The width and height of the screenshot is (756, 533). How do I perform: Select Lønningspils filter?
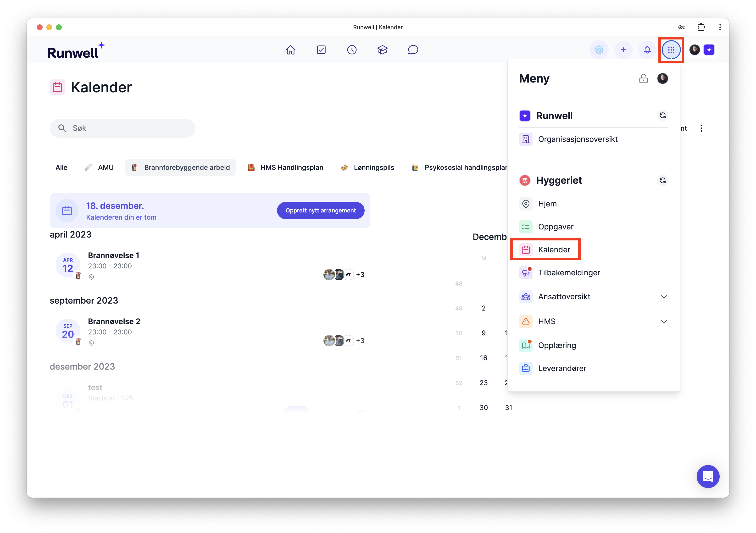point(367,167)
